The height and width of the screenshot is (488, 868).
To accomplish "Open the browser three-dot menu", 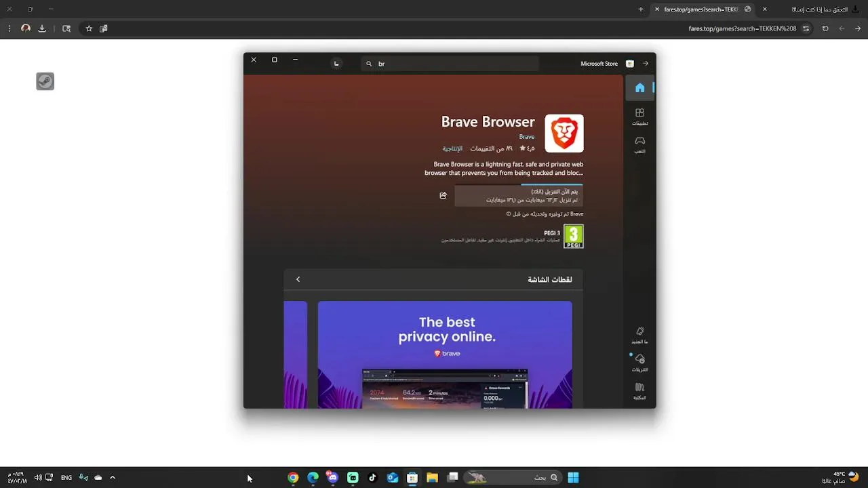I will pyautogui.click(x=9, y=28).
